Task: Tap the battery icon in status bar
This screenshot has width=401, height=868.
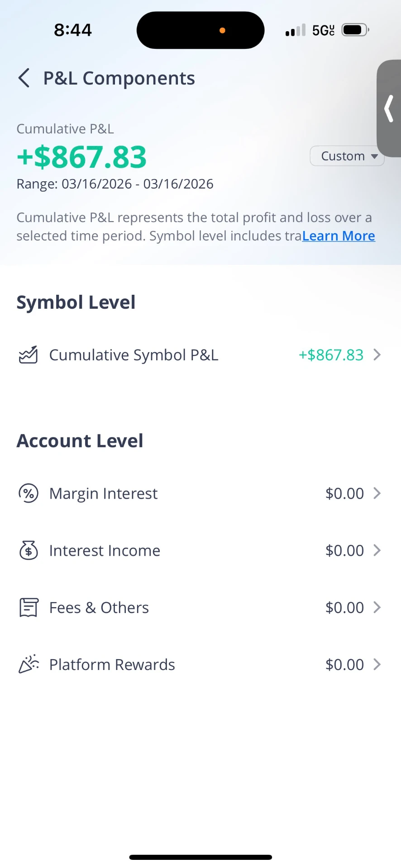Action: 355,30
